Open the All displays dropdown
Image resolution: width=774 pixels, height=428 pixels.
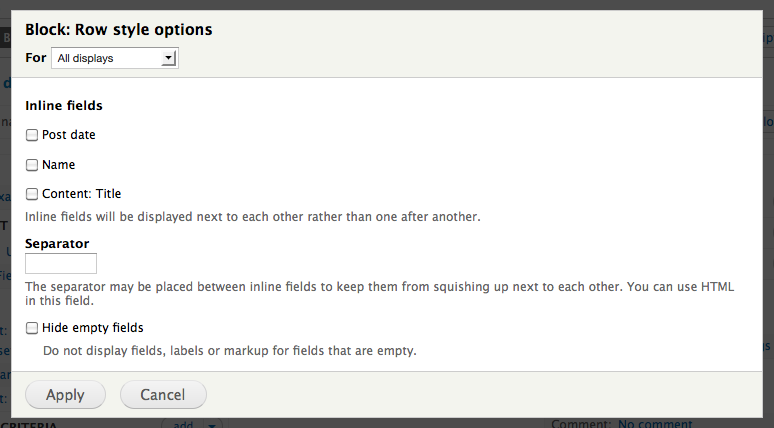click(114, 59)
